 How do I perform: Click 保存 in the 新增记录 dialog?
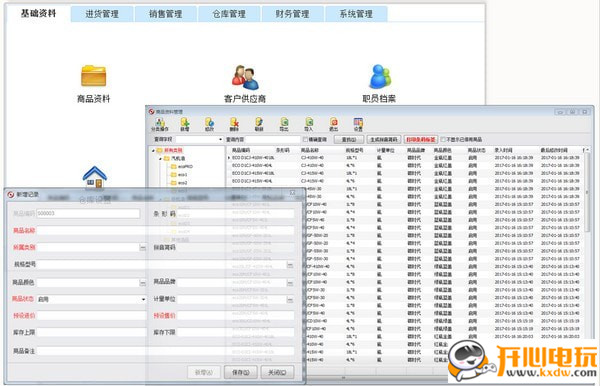(240, 372)
